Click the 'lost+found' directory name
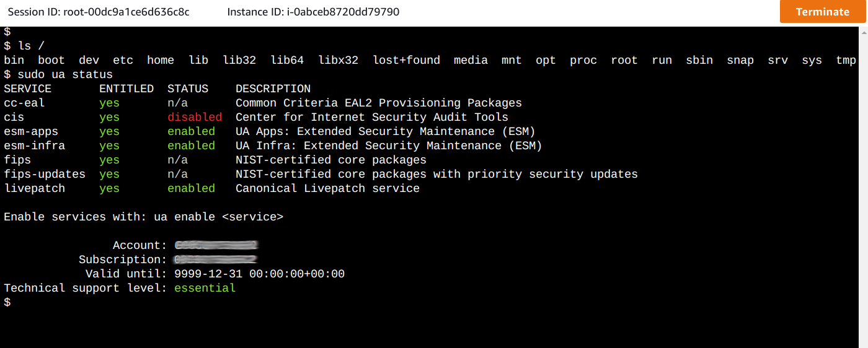 click(x=406, y=60)
